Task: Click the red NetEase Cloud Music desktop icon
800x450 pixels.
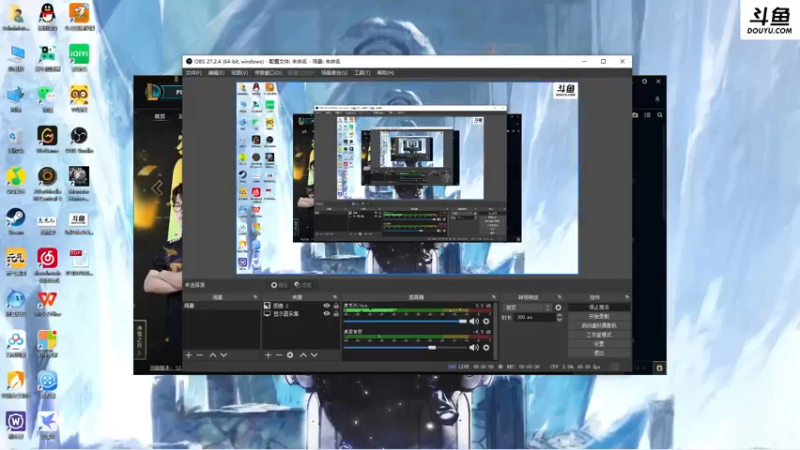Action: coord(47,264)
